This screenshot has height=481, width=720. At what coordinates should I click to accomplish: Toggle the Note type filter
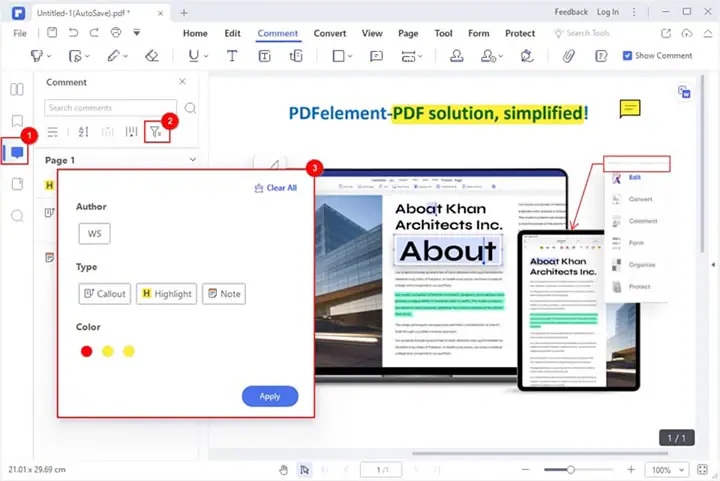[x=224, y=294]
